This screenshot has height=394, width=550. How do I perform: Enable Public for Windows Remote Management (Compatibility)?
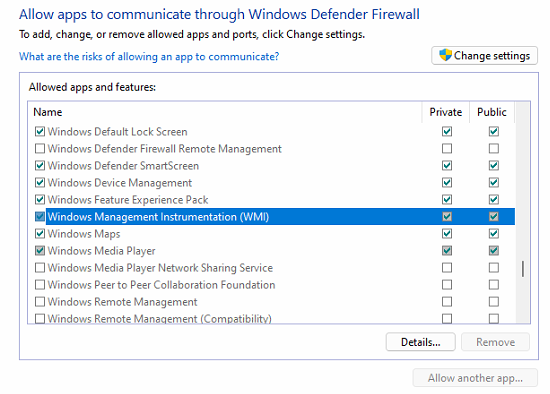click(x=494, y=319)
